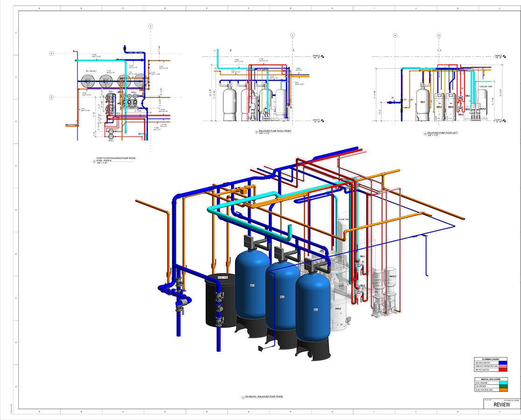Click the Level 2 elevation marker in left elevation
521x420 pixels.
(498, 56)
